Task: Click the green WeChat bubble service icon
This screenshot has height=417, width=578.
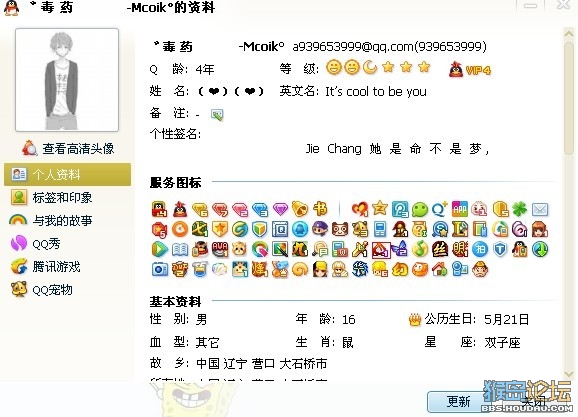Action: 419,209
